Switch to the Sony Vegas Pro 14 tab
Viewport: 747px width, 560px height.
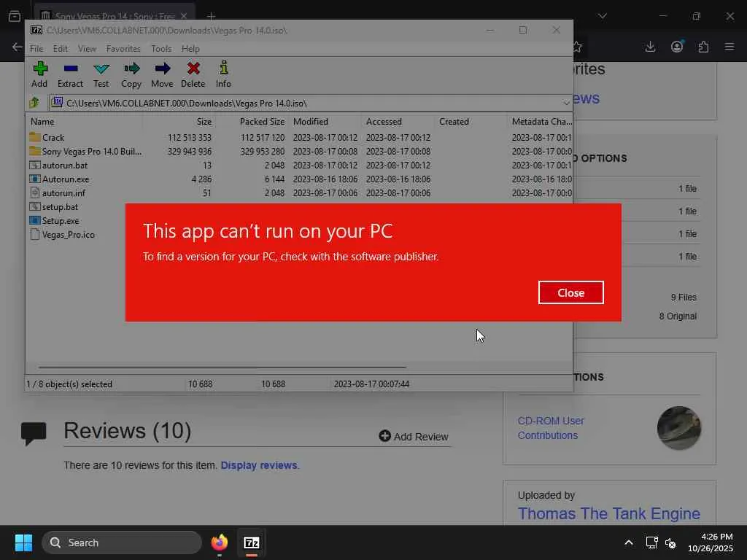[x=115, y=16]
